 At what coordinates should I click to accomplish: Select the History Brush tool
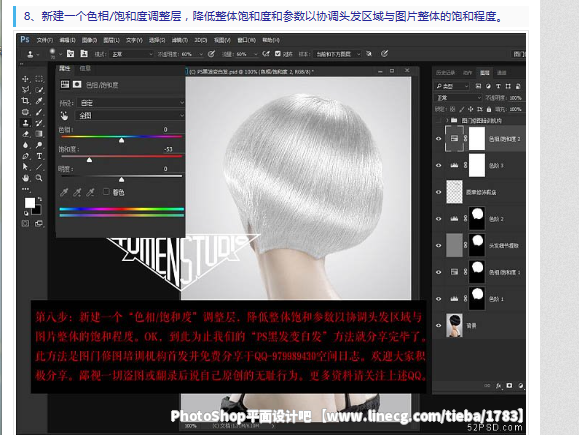click(39, 123)
